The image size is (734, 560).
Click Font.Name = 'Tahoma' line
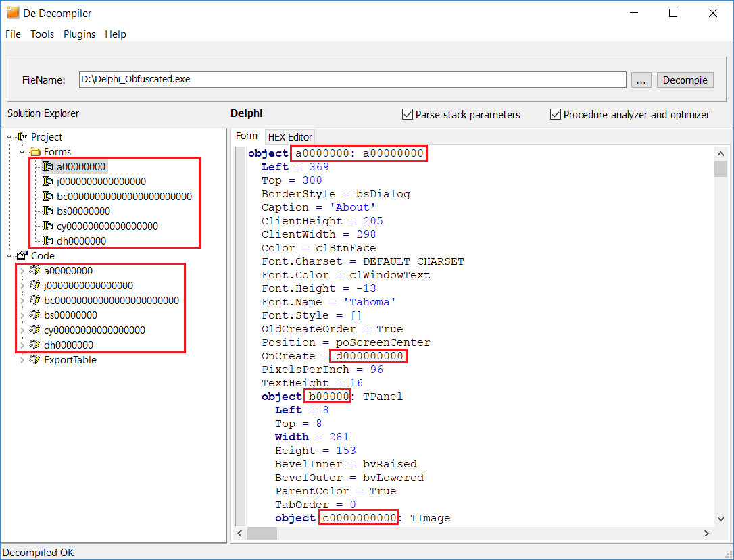[328, 302]
